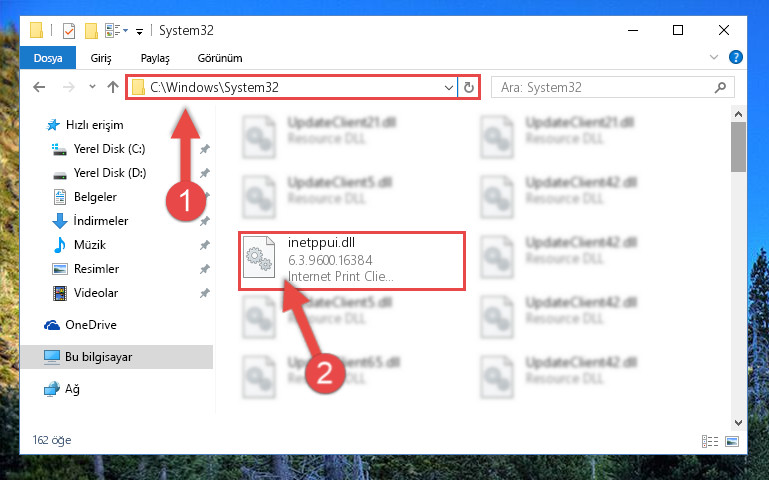
Task: Open the blue help question mark
Action: [735, 57]
